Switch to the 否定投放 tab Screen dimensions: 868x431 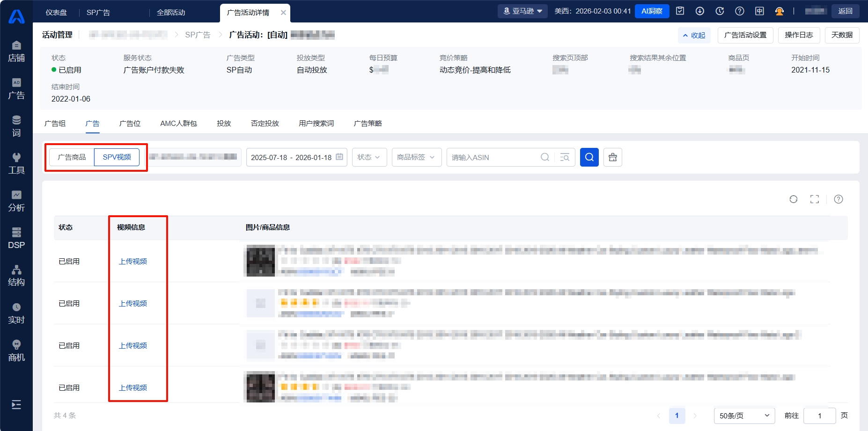[265, 124]
